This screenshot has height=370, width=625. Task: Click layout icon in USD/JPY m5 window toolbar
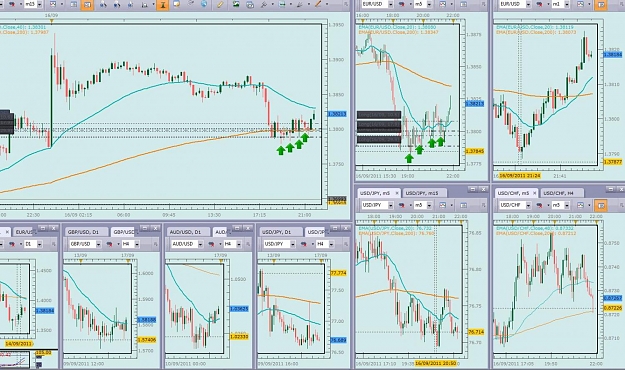tap(464, 205)
